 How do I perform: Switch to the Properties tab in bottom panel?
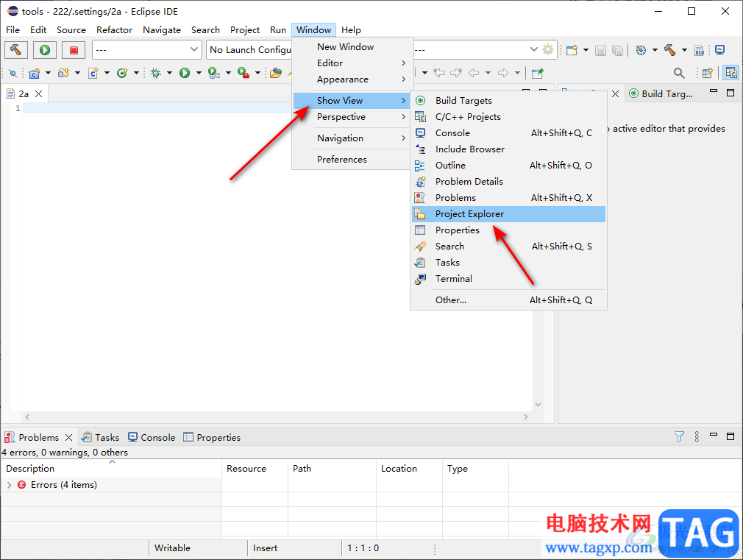(x=212, y=437)
